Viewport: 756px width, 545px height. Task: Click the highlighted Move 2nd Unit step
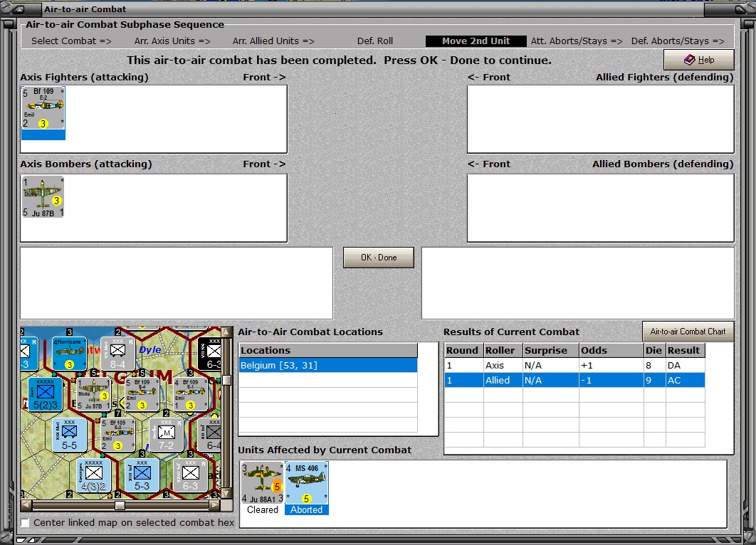(476, 41)
